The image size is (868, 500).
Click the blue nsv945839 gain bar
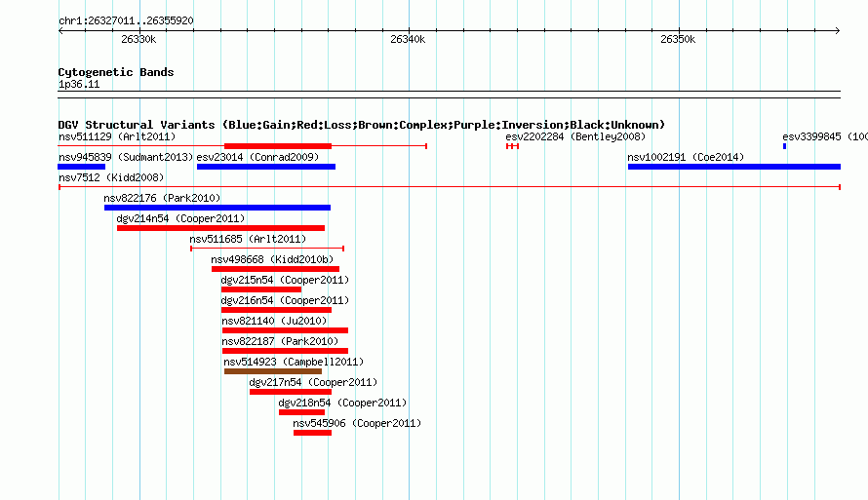point(81,167)
